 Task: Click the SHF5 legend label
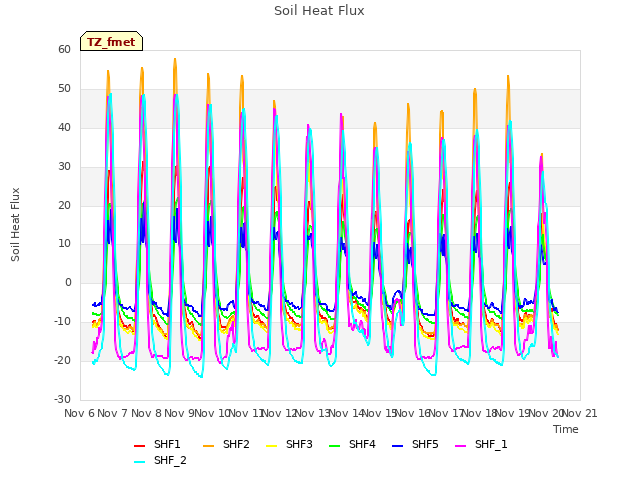point(425,444)
